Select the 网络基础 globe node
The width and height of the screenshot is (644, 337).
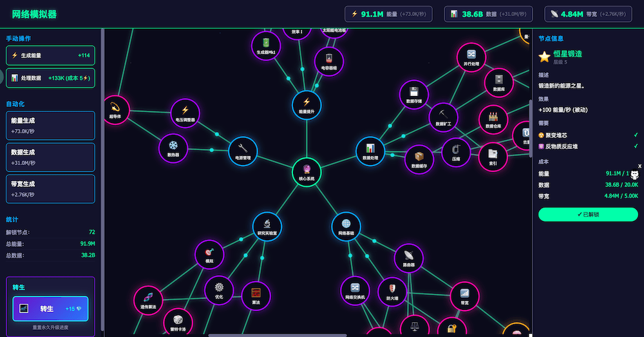pyautogui.click(x=346, y=226)
